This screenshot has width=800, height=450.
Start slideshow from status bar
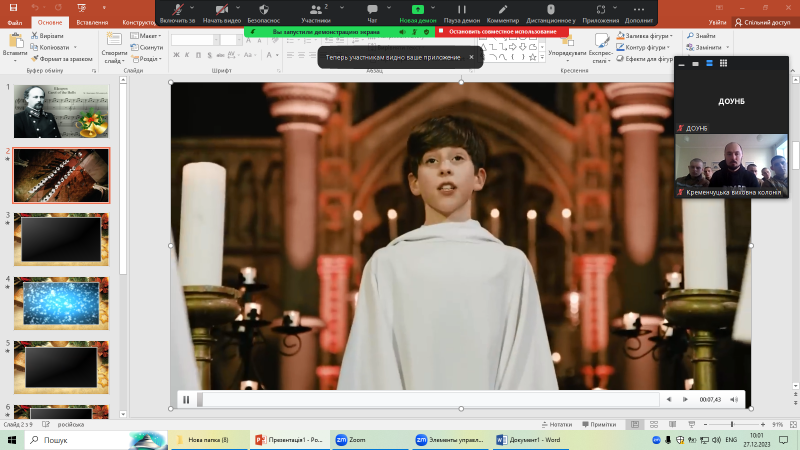tap(691, 424)
